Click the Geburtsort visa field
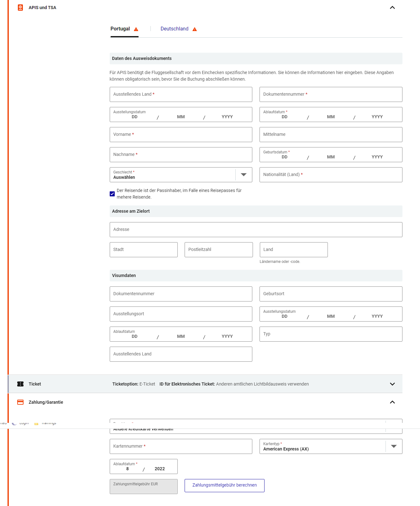Viewport: 420px width, 506px height. point(331,294)
